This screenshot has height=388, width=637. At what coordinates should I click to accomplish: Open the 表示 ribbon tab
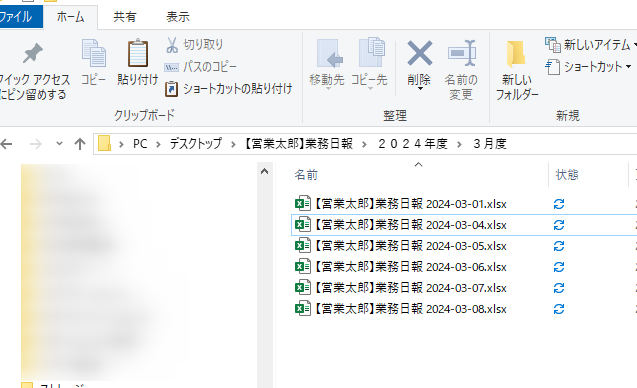tap(178, 17)
